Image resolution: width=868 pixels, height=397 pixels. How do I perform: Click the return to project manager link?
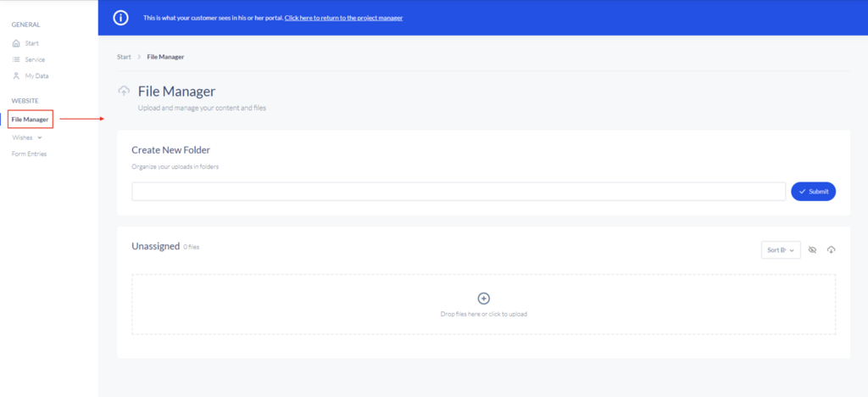click(343, 18)
